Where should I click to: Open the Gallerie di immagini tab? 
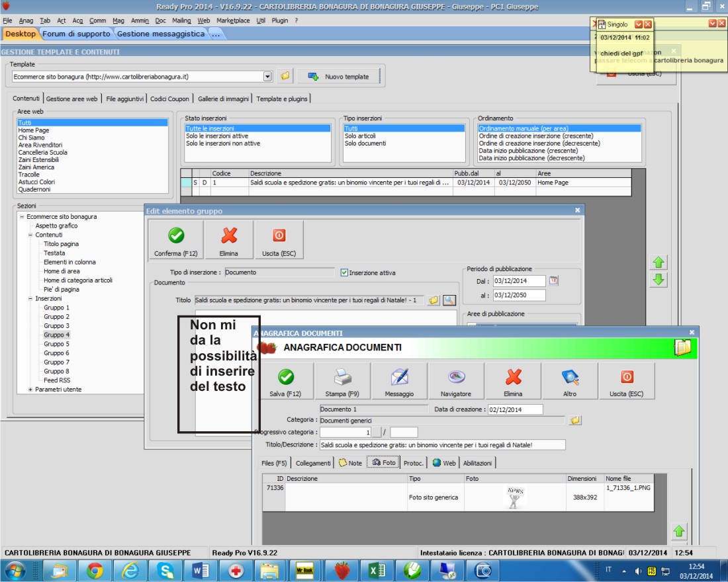pos(223,99)
